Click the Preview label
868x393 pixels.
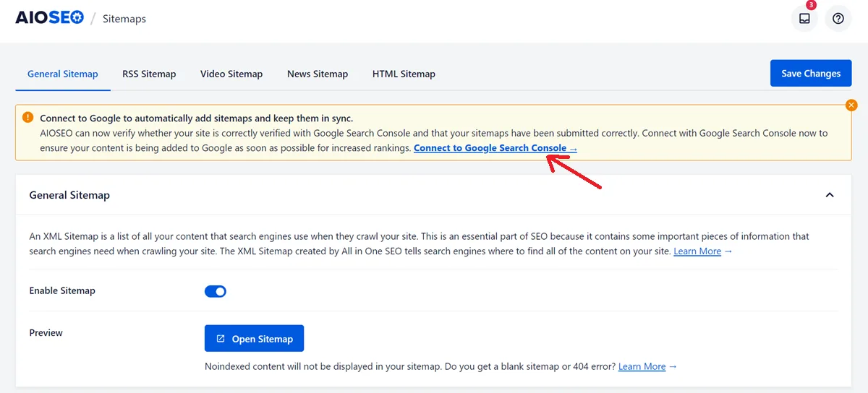pos(46,333)
